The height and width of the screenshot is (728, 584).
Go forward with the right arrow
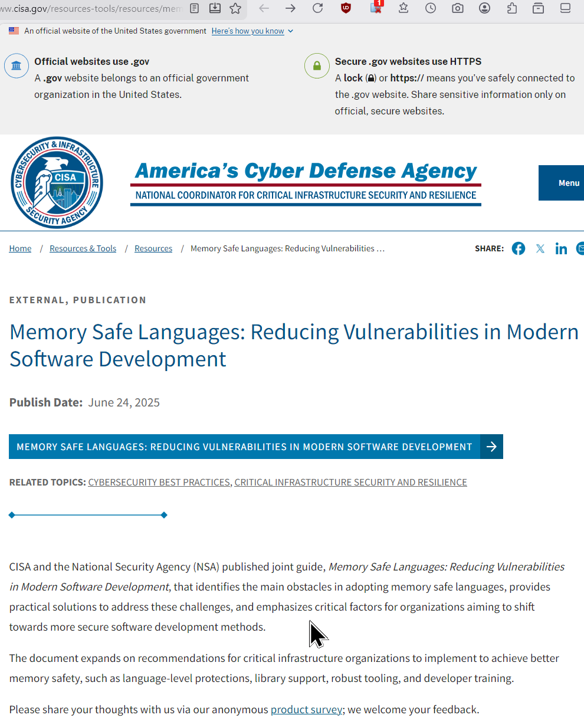[x=290, y=8]
